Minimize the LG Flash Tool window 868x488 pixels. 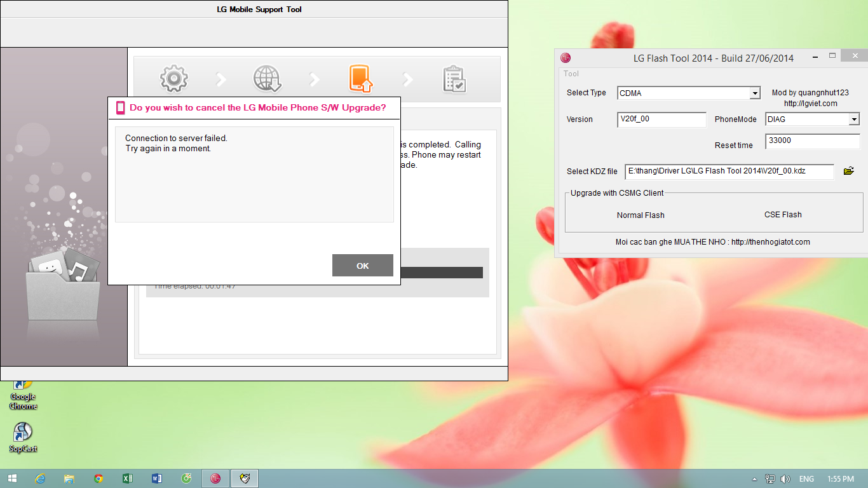815,57
